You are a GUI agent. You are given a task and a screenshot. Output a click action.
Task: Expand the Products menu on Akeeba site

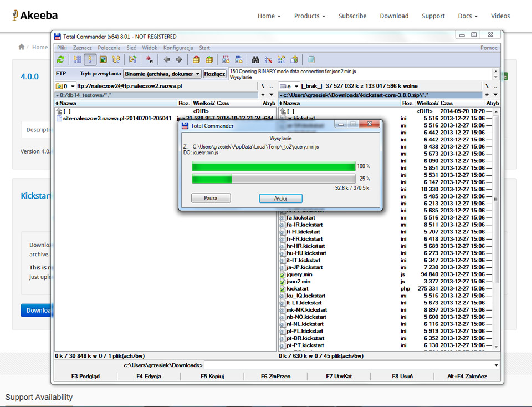(309, 16)
